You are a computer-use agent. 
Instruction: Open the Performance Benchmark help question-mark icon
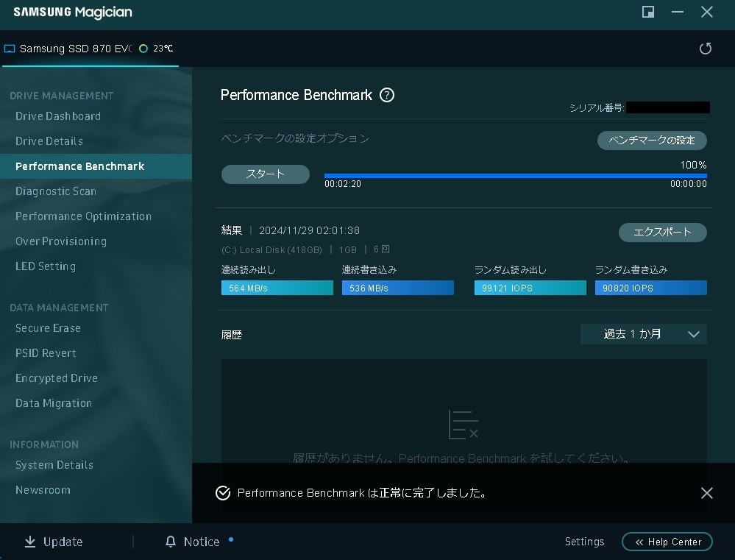pyautogui.click(x=387, y=95)
